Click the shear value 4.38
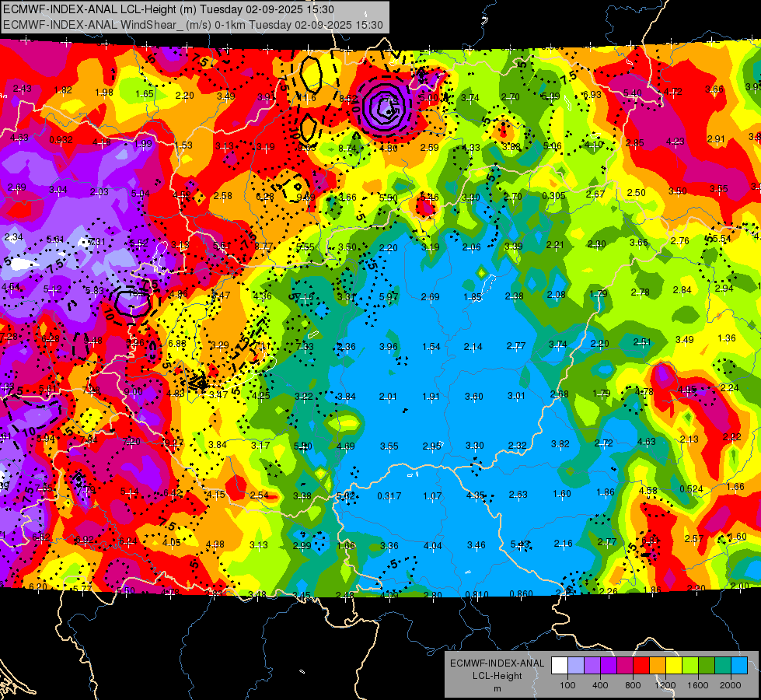 215,544
